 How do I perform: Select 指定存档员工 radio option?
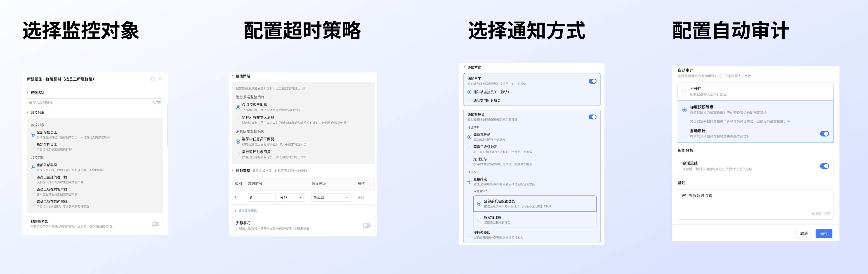[x=33, y=147]
